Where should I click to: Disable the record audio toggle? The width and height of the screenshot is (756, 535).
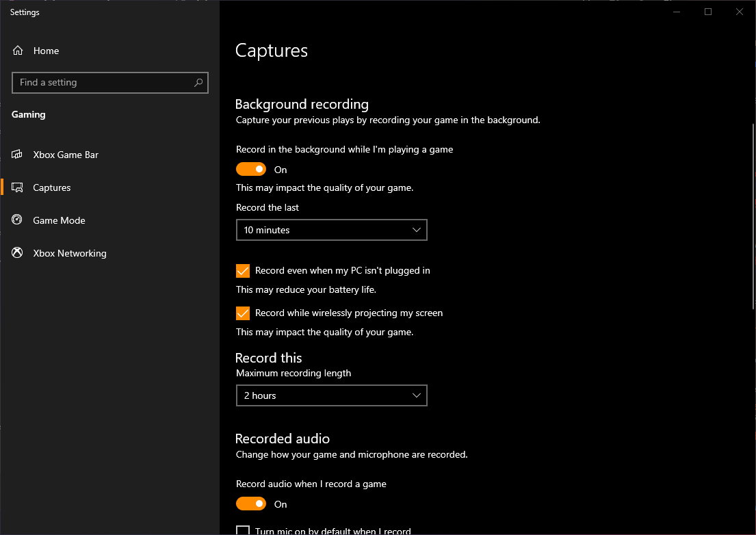coord(250,504)
